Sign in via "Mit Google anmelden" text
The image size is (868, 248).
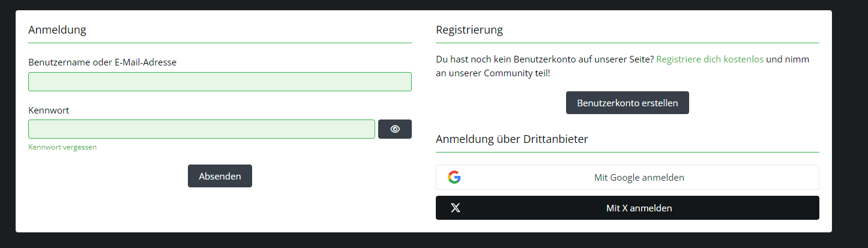point(639,178)
